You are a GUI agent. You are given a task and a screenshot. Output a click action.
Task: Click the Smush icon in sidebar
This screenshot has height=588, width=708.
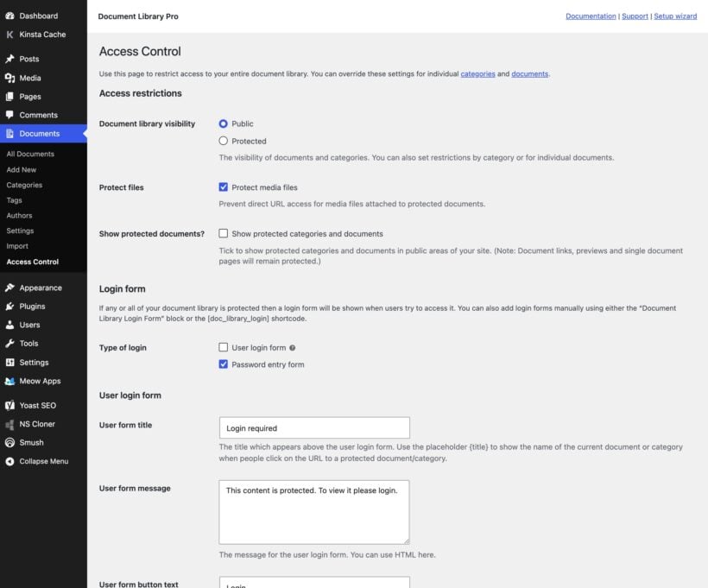click(x=10, y=443)
